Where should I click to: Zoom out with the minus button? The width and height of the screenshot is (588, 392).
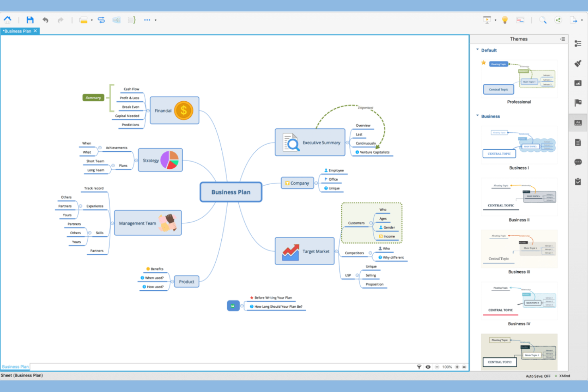pyautogui.click(x=437, y=367)
